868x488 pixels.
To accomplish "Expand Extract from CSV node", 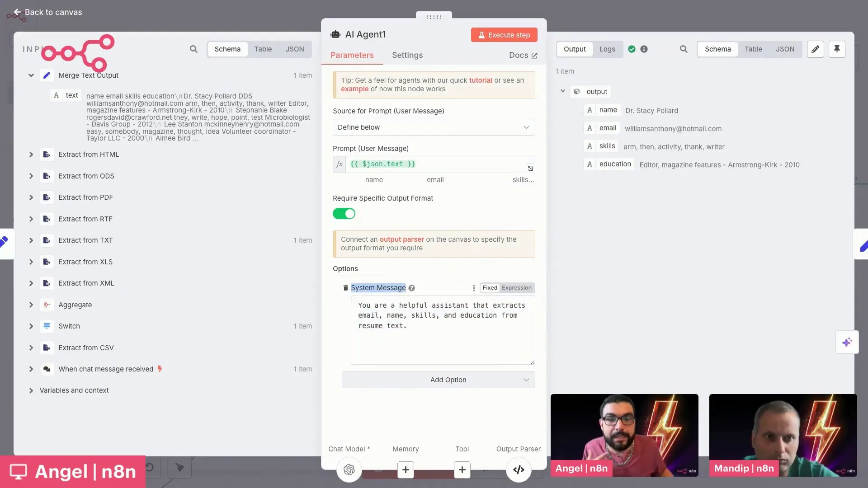I will [31, 348].
